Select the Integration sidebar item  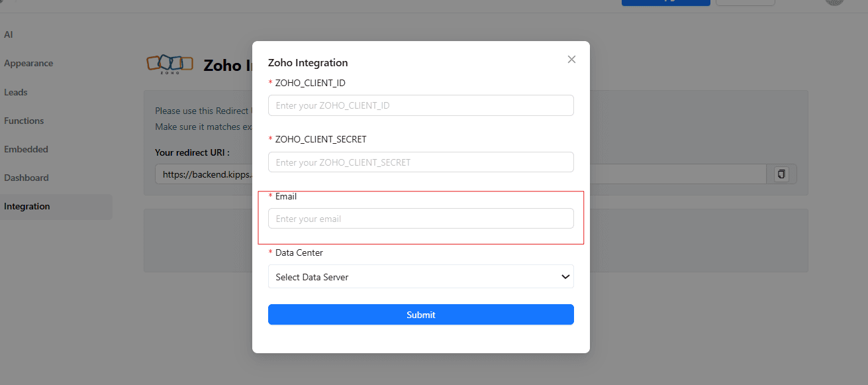[27, 206]
